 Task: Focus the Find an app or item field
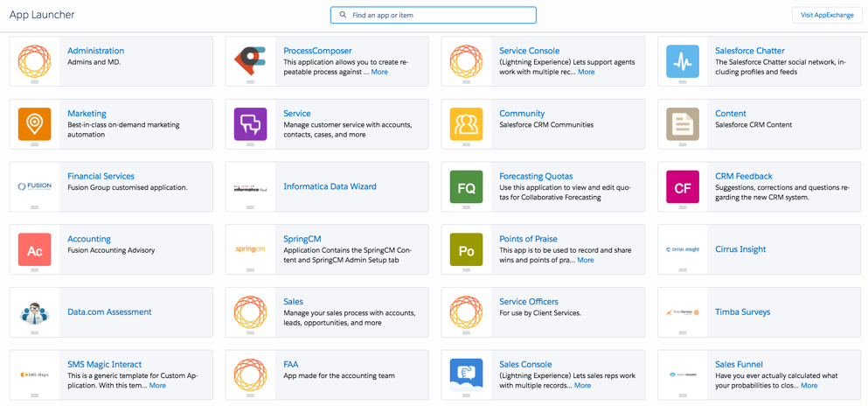(x=434, y=15)
